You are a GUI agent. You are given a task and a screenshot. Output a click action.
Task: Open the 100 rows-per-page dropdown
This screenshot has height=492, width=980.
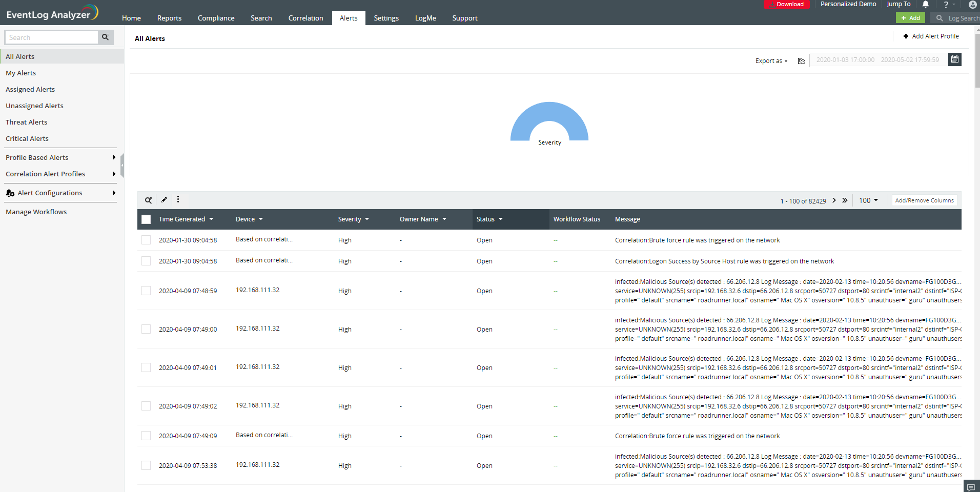coord(868,200)
